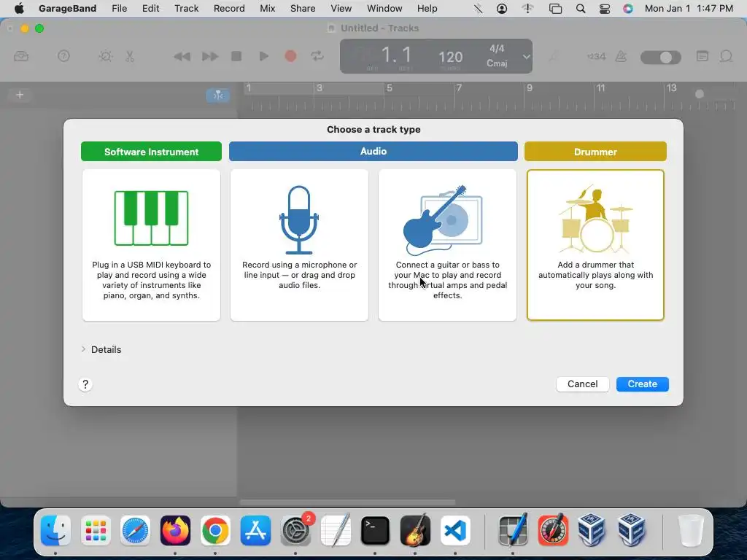Open the Editors scissors icon
The width and height of the screenshot is (747, 560).
(x=130, y=56)
